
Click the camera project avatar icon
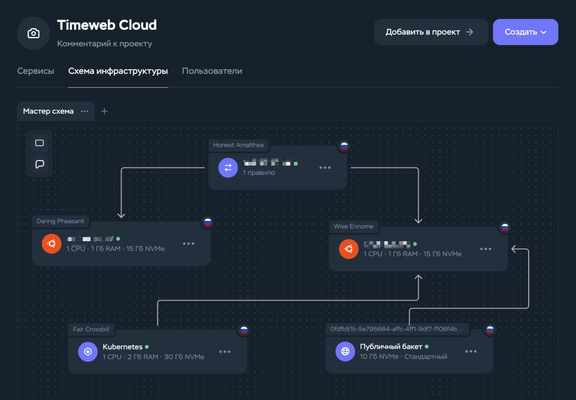click(x=33, y=33)
